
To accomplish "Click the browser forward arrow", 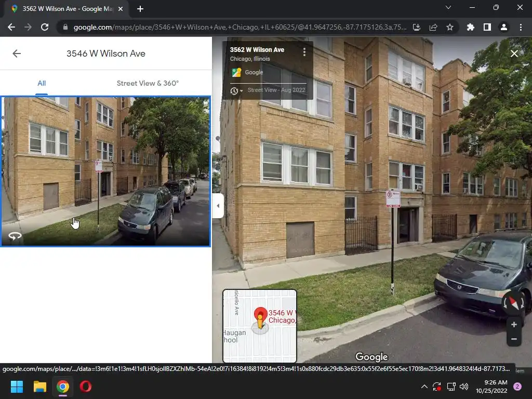I will [28, 27].
